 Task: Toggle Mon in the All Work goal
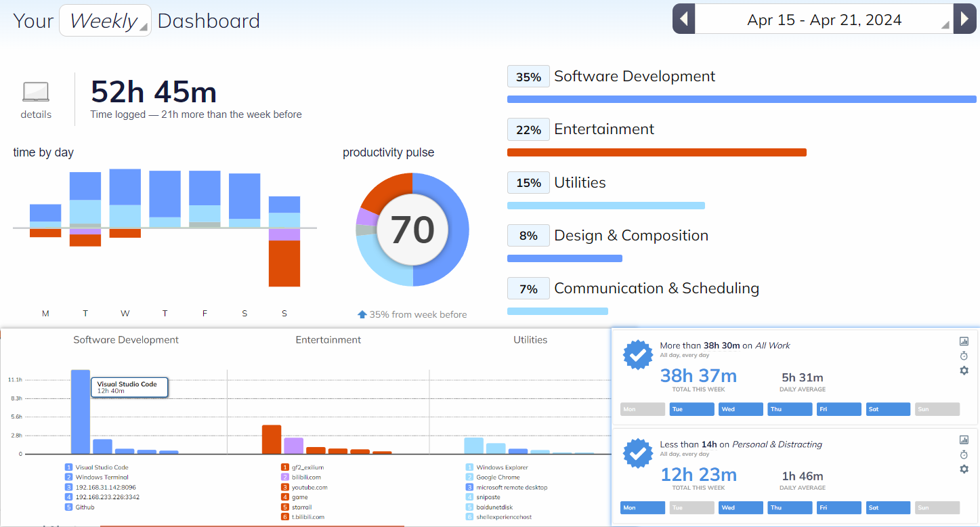(x=643, y=409)
